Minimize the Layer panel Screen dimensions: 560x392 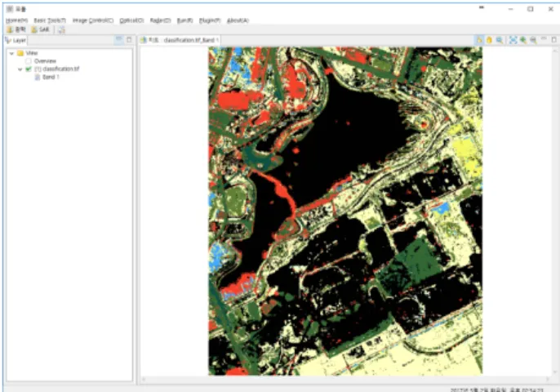[x=119, y=39]
